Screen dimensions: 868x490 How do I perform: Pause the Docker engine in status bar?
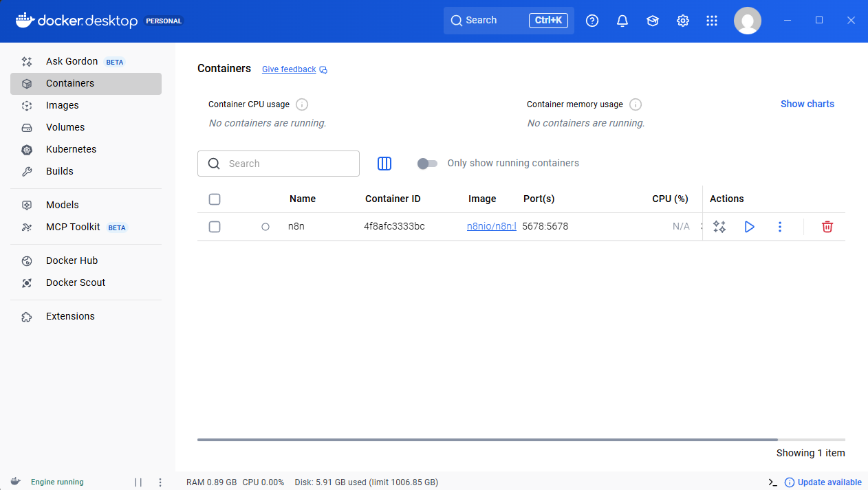pyautogui.click(x=138, y=482)
